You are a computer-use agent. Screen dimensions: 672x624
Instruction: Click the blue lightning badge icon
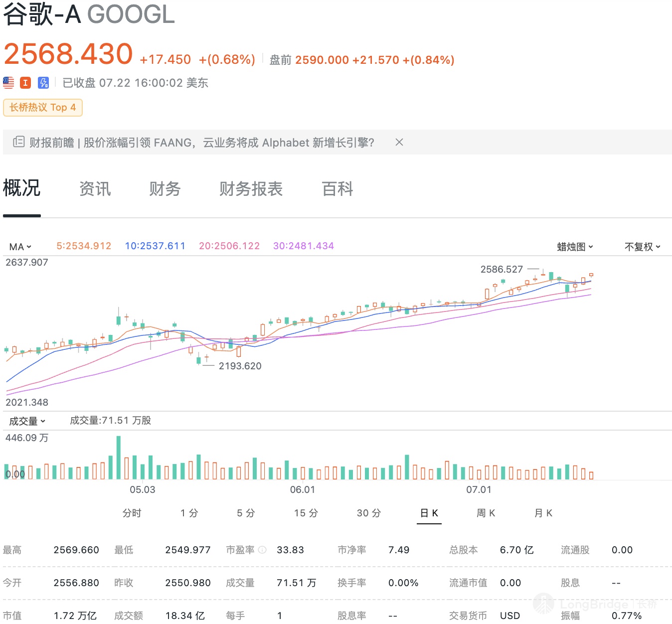pos(43,83)
